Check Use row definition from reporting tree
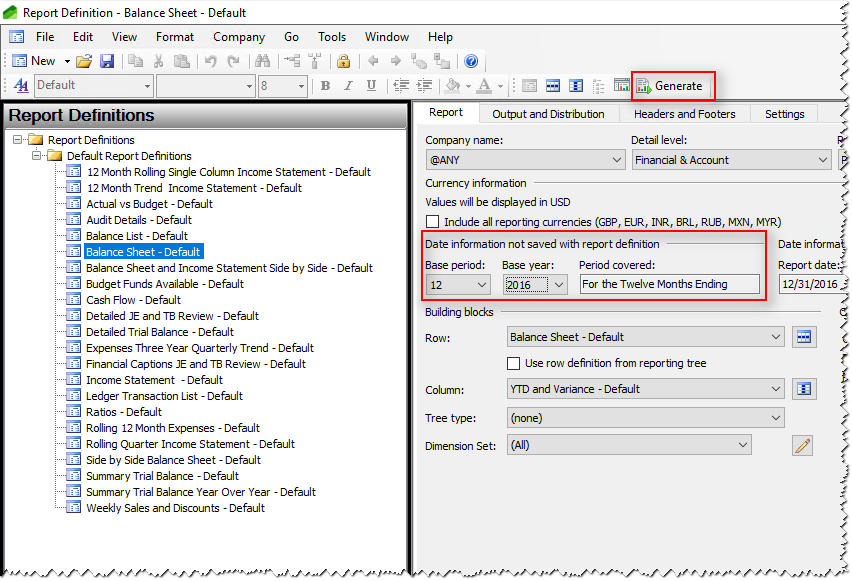Screen dimensions: 852x581 514,363
